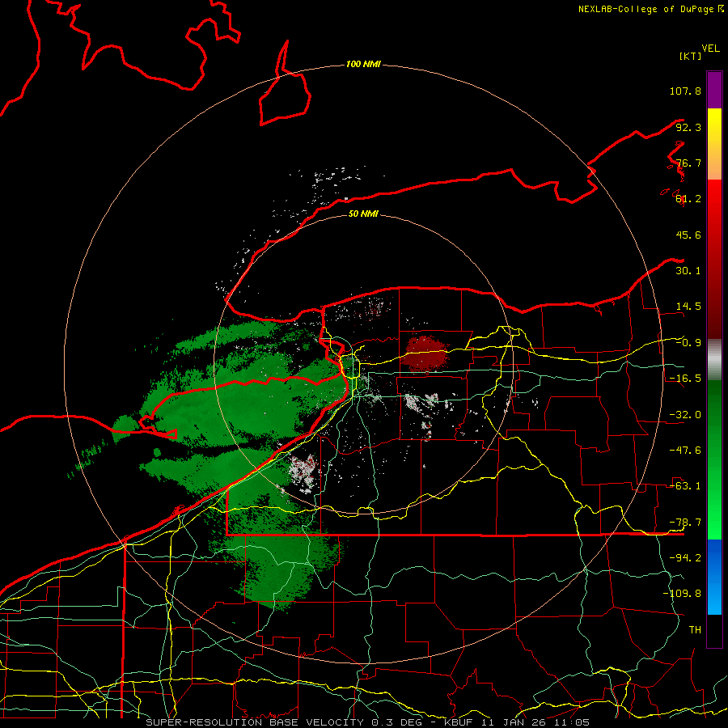The image size is (728, 728).
Task: Select the 61.2 scale value
Action: (688, 199)
